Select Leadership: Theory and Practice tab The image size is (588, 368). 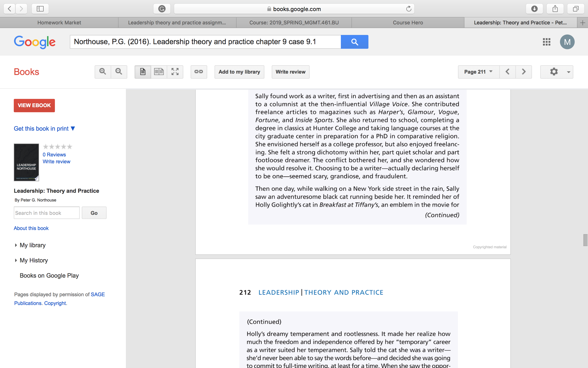520,23
